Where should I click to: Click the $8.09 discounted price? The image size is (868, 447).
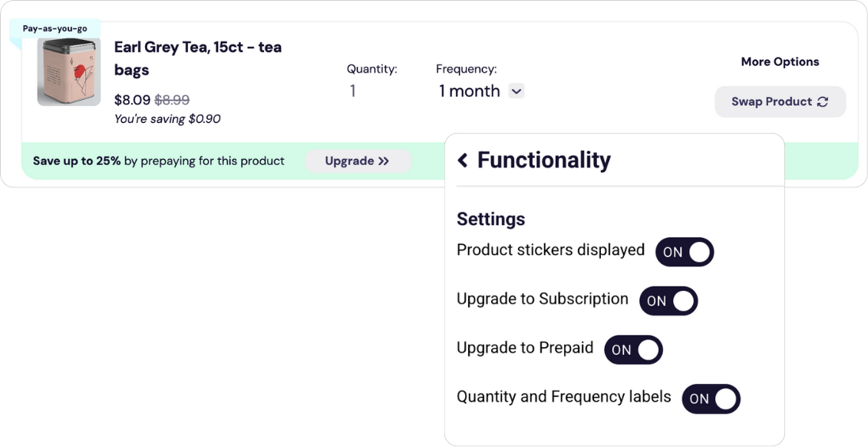click(132, 100)
